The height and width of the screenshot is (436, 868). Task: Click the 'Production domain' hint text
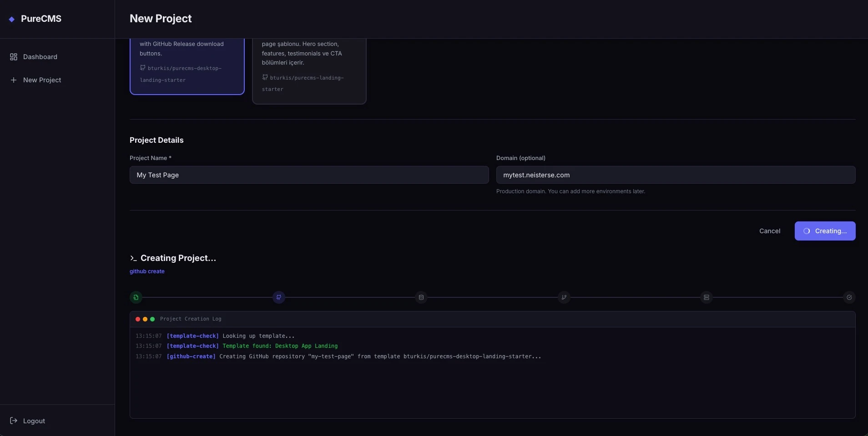[570, 191]
